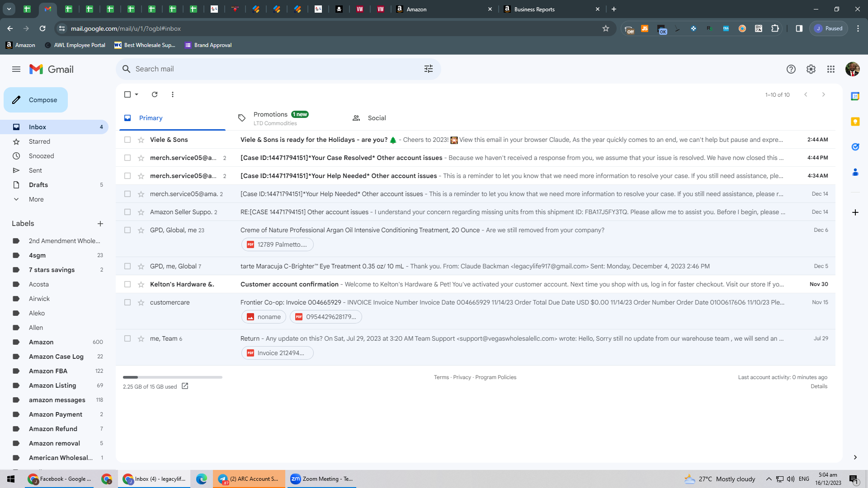Tick the select-all checkbox
The height and width of the screenshot is (488, 868).
point(127,94)
